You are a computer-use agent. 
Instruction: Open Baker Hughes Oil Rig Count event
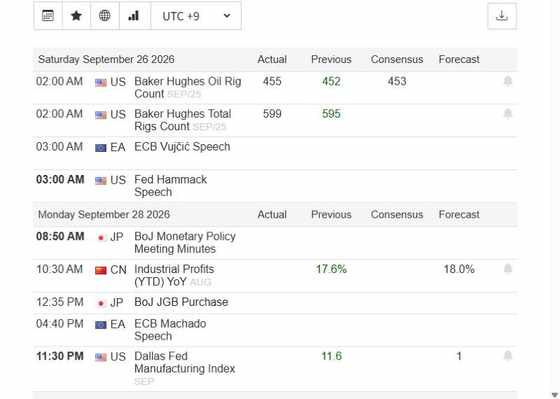click(188, 88)
